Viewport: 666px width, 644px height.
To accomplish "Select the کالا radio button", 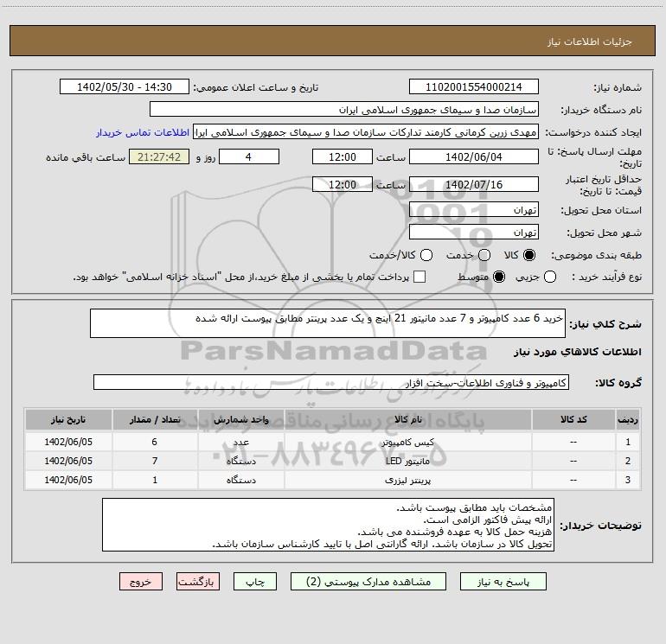I will (x=529, y=255).
